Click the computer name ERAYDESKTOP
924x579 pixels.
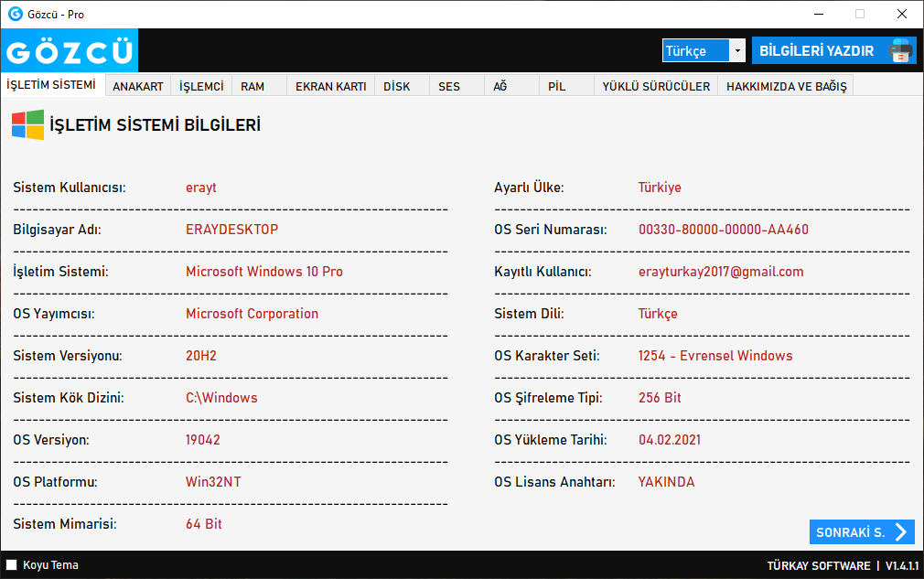[x=231, y=229]
